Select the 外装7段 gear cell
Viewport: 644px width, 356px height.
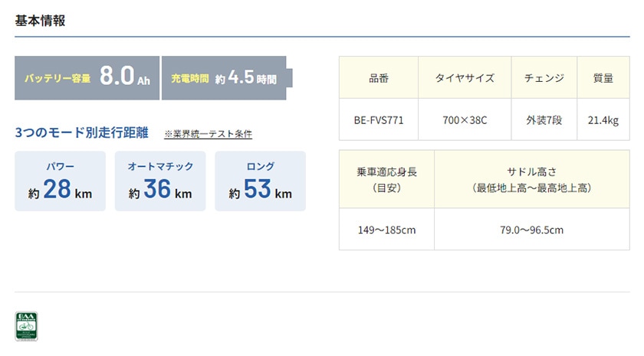pyautogui.click(x=544, y=119)
